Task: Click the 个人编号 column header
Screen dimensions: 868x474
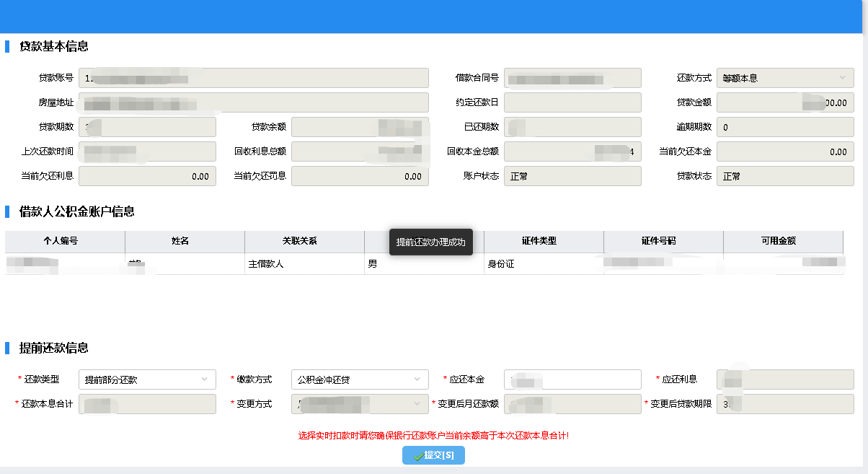Action: tap(65, 241)
